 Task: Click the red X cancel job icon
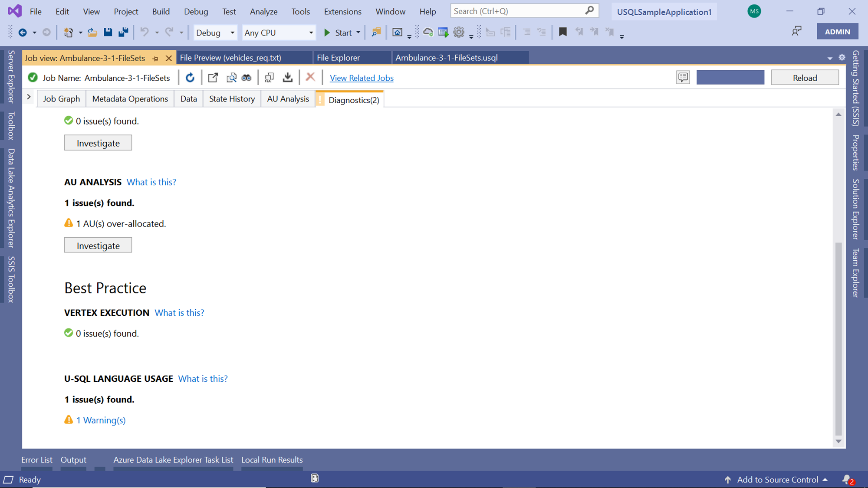point(310,77)
